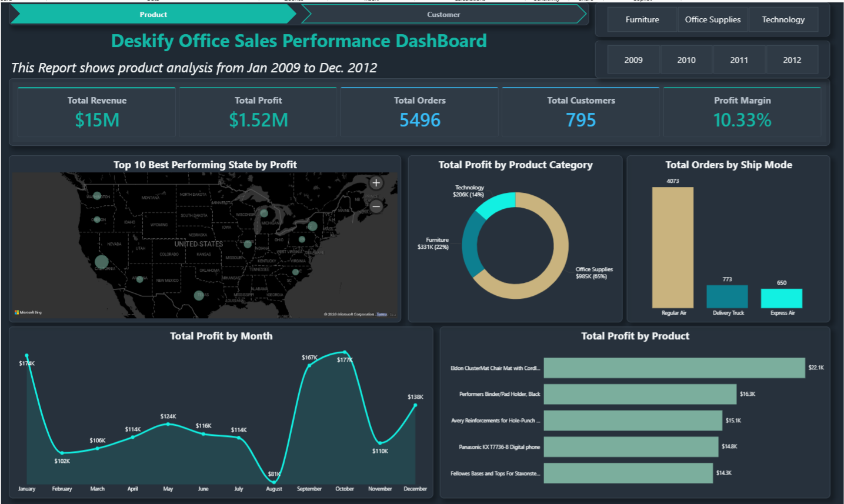Click the Total Profit by Month title
This screenshot has width=844, height=504.
coord(221,336)
